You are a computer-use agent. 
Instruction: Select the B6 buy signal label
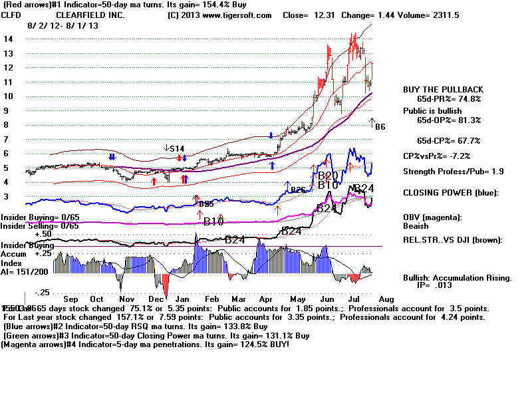[x=380, y=127]
